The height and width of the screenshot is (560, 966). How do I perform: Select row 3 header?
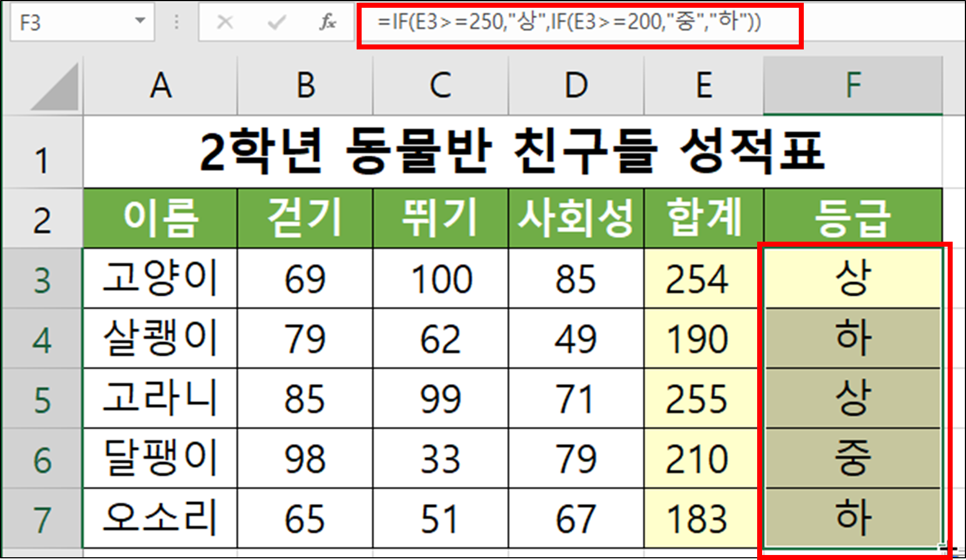[x=43, y=278]
